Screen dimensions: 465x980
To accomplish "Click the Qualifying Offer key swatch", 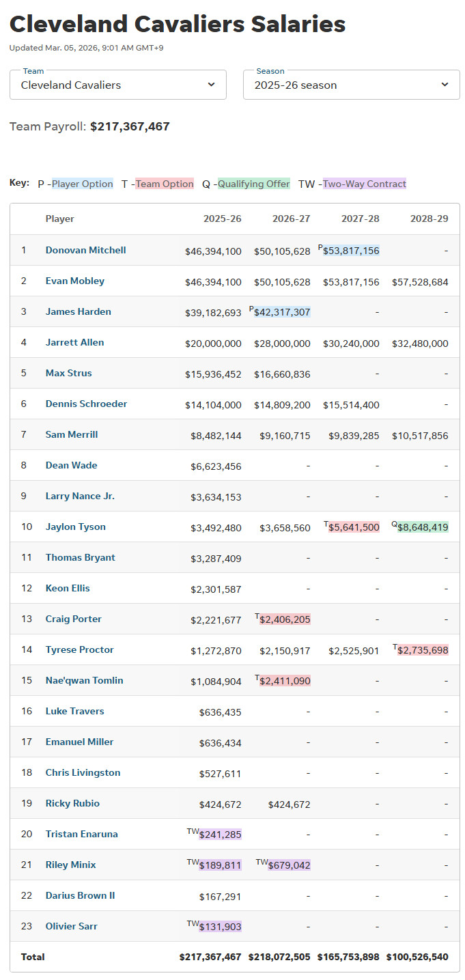I will (x=254, y=184).
